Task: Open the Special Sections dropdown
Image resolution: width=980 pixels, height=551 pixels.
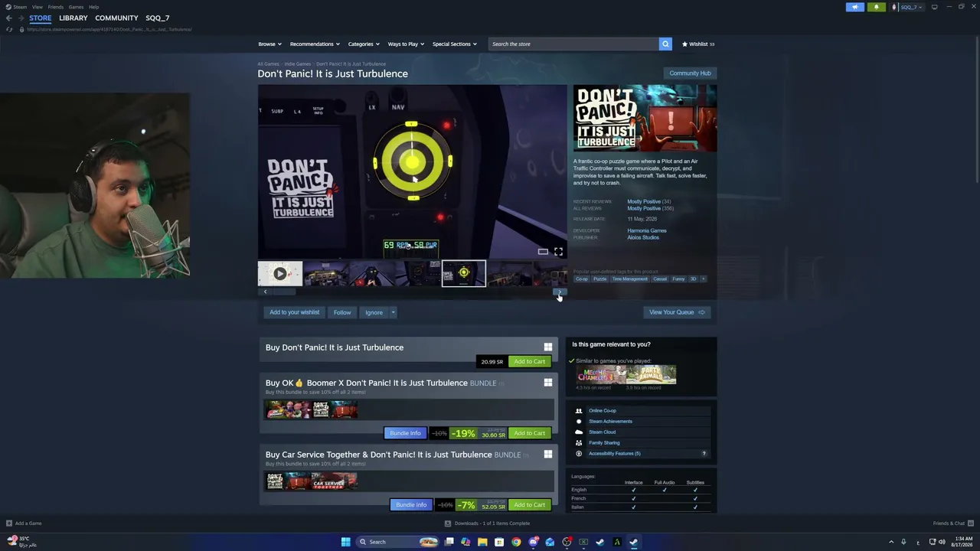Action: click(455, 44)
